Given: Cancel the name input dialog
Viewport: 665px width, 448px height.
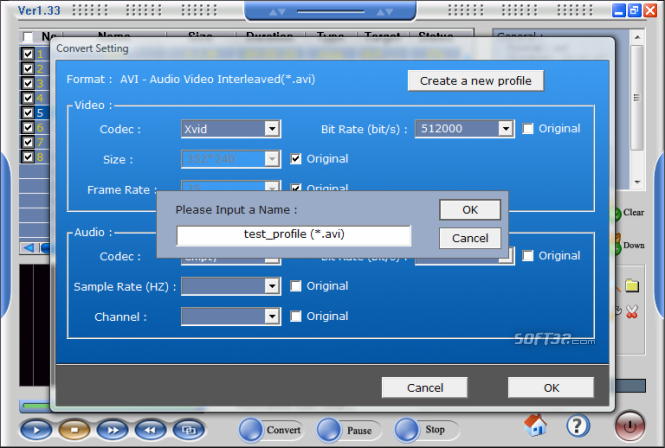Looking at the screenshot, I should coord(470,238).
